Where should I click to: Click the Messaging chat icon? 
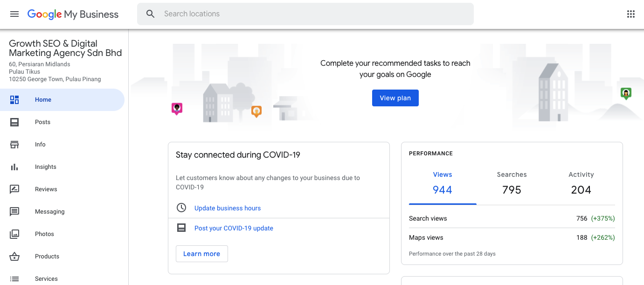click(x=14, y=212)
